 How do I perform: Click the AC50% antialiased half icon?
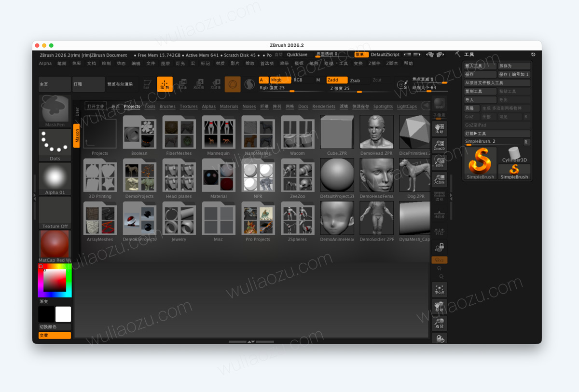(x=439, y=179)
